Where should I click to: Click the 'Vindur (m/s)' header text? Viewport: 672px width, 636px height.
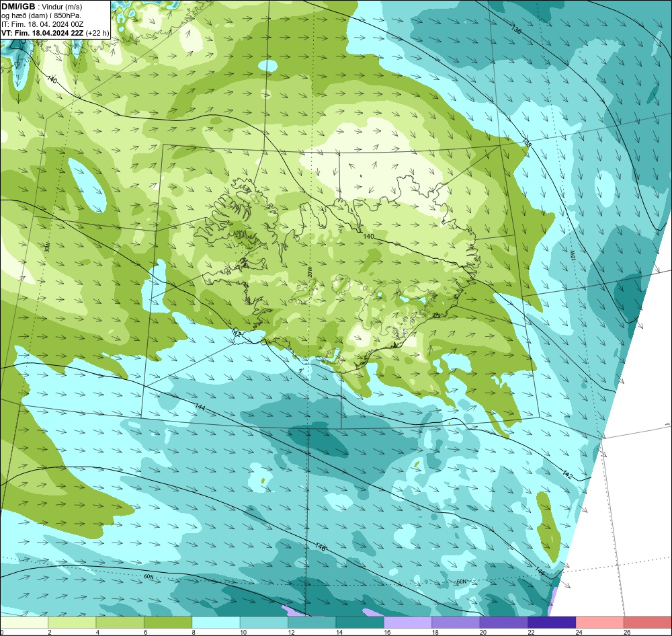click(x=62, y=7)
